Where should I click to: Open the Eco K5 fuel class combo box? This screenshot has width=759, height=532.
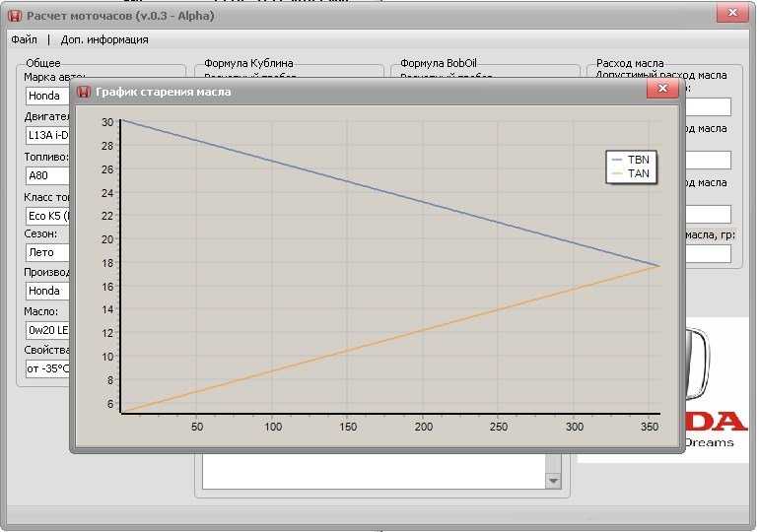[47, 216]
